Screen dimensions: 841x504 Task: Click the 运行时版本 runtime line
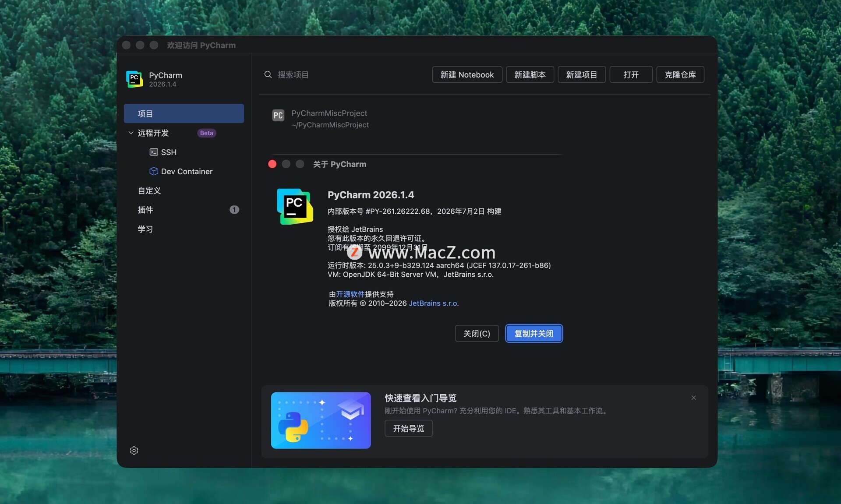pyautogui.click(x=439, y=265)
